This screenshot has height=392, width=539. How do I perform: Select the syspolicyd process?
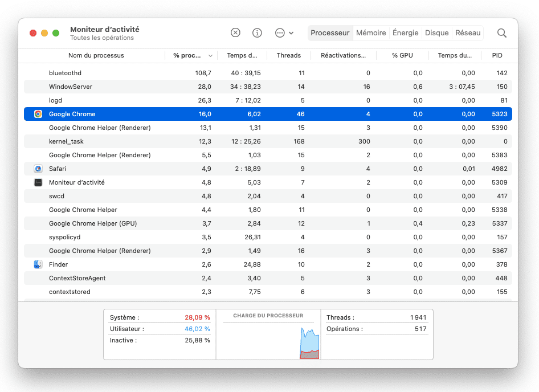[268, 237]
